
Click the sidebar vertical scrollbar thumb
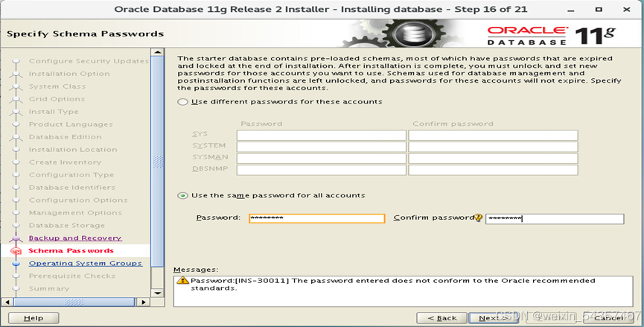coord(157,162)
